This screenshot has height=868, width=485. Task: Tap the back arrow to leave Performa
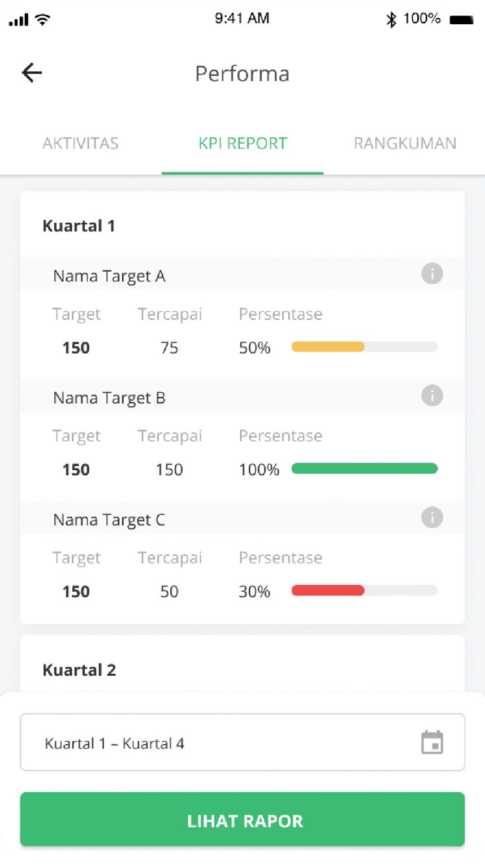pyautogui.click(x=32, y=72)
